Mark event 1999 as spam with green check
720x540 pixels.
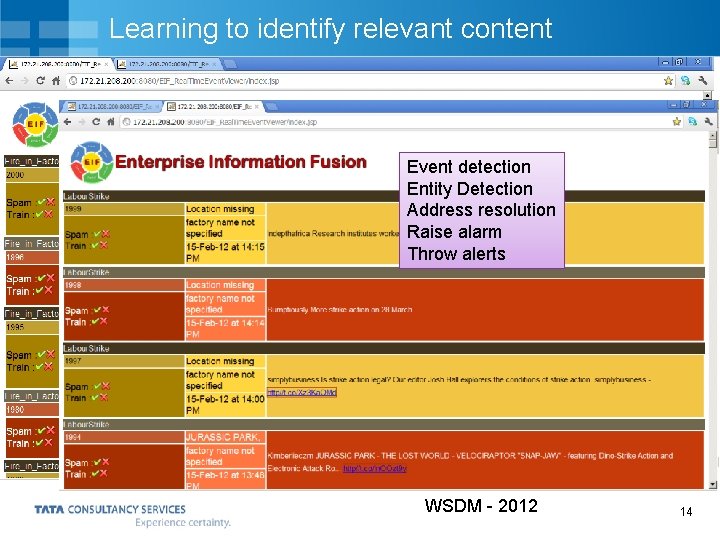(97, 234)
